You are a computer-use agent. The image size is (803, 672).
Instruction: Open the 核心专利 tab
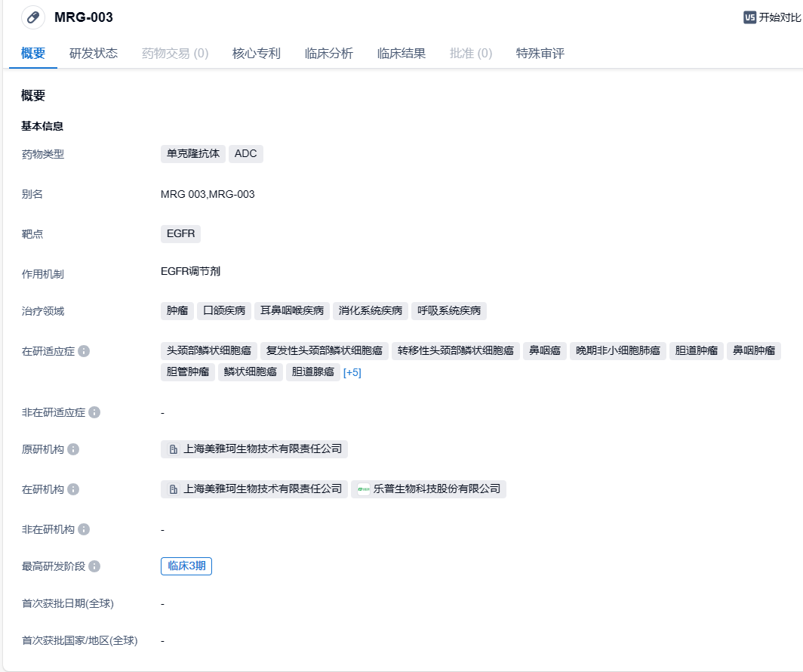click(257, 54)
